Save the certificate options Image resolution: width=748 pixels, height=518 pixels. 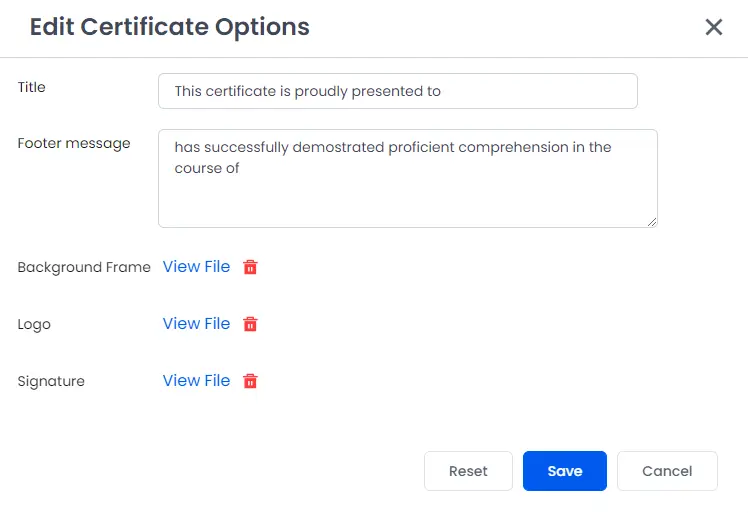pyautogui.click(x=565, y=471)
